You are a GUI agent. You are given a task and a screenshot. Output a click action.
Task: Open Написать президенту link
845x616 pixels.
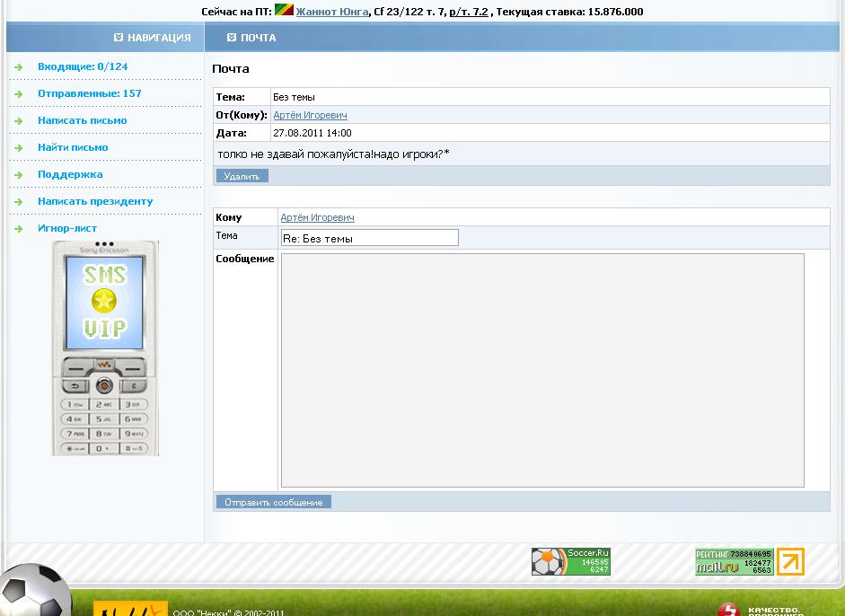coord(95,201)
